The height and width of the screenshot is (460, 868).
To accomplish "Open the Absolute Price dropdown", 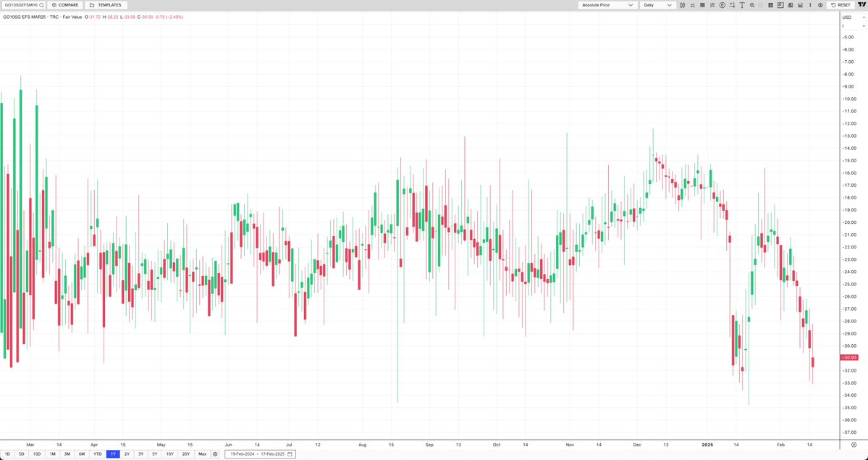I will pyautogui.click(x=607, y=5).
